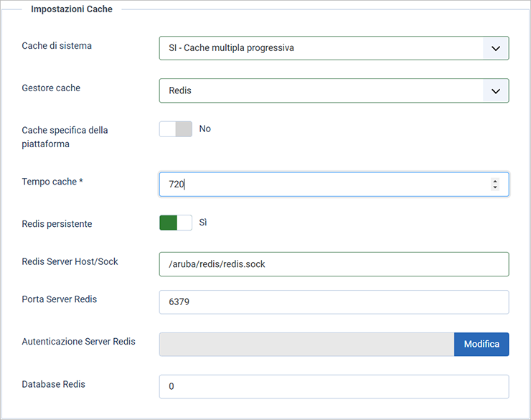This screenshot has height=420, width=531.
Task: Click the Sì label beside Redis persistente
Action: (203, 223)
